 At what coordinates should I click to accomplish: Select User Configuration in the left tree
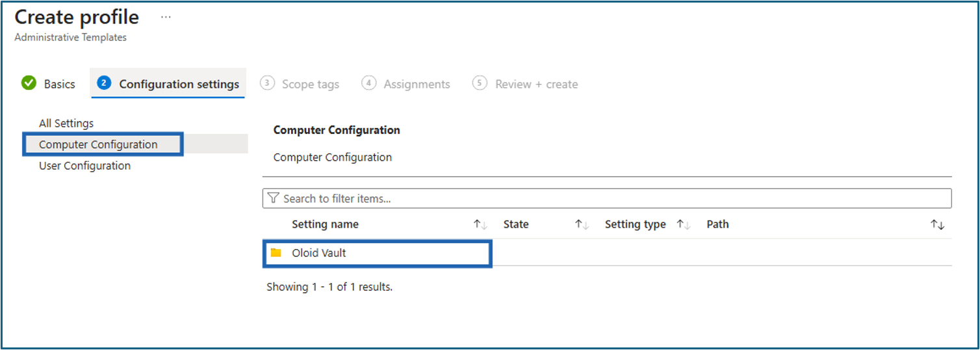click(84, 166)
